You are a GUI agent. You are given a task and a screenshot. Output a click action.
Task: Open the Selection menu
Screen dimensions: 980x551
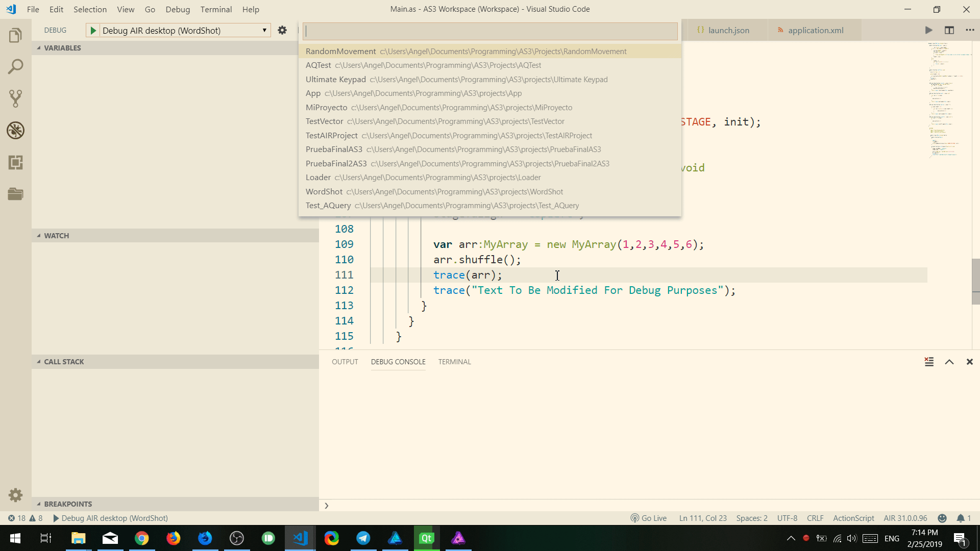pos(90,9)
